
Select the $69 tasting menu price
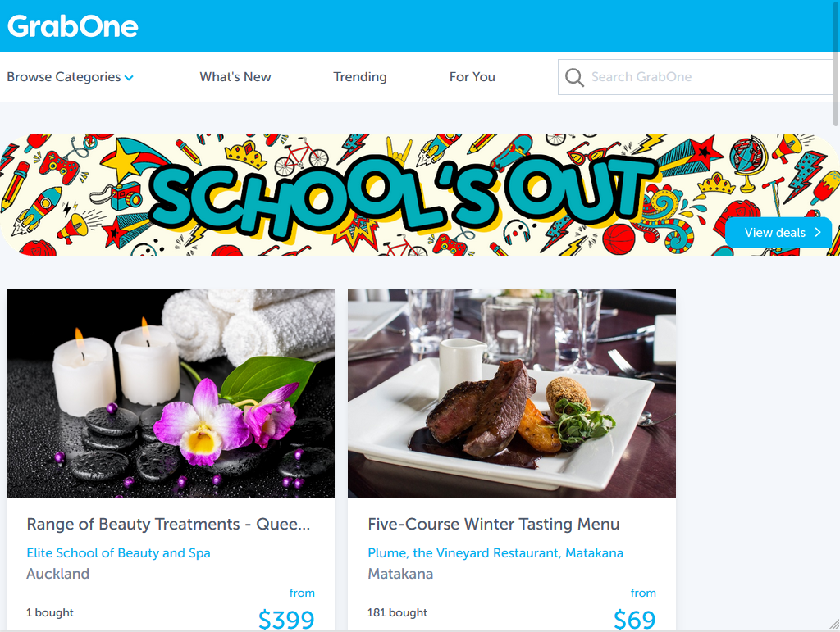pos(634,620)
